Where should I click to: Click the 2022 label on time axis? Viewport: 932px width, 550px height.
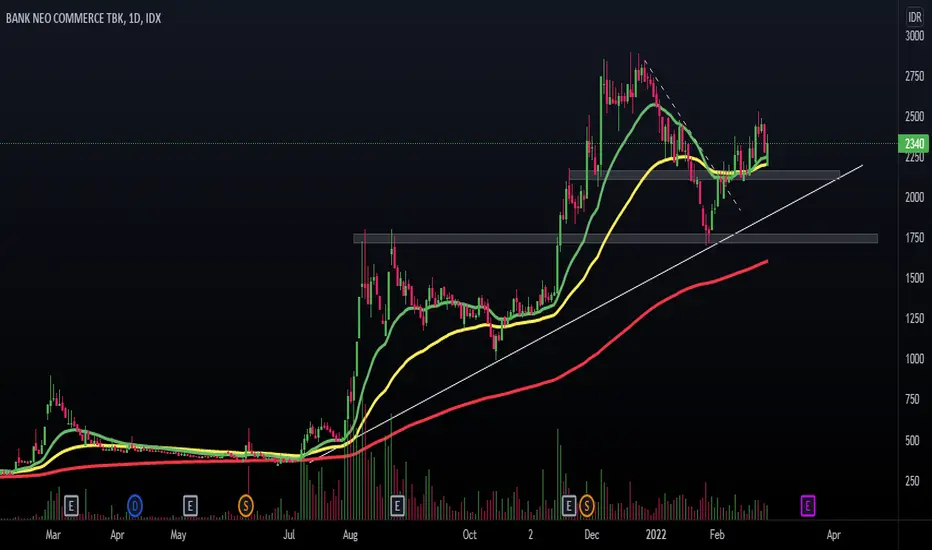tap(656, 535)
